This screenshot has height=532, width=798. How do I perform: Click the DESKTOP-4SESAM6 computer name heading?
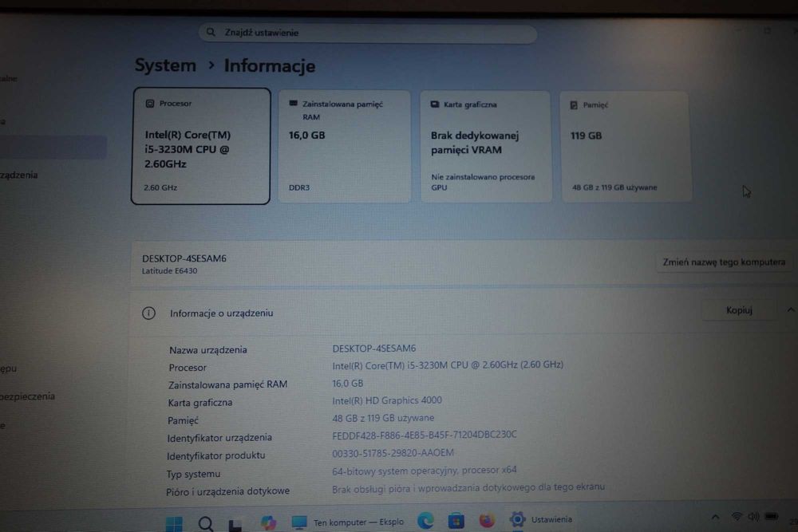tap(184, 258)
